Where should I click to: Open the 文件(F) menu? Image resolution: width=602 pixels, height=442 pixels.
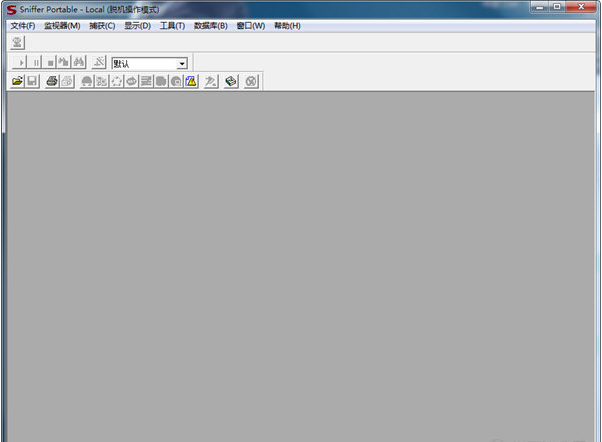[23, 26]
